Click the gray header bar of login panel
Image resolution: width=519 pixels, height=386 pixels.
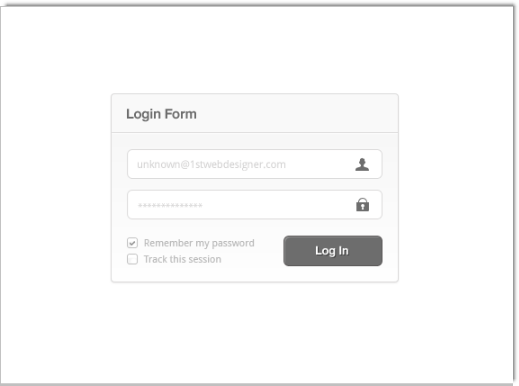[x=255, y=113]
